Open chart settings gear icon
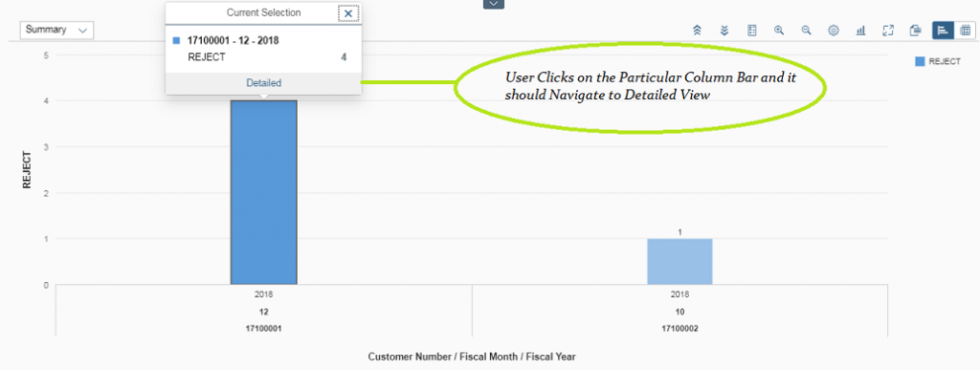Image resolution: width=980 pixels, height=370 pixels. (834, 30)
